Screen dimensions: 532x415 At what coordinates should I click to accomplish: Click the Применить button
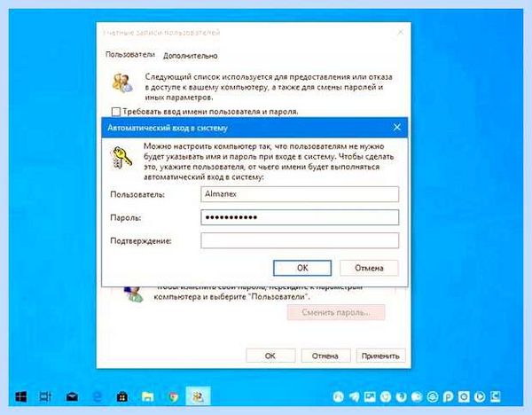pyautogui.click(x=380, y=356)
